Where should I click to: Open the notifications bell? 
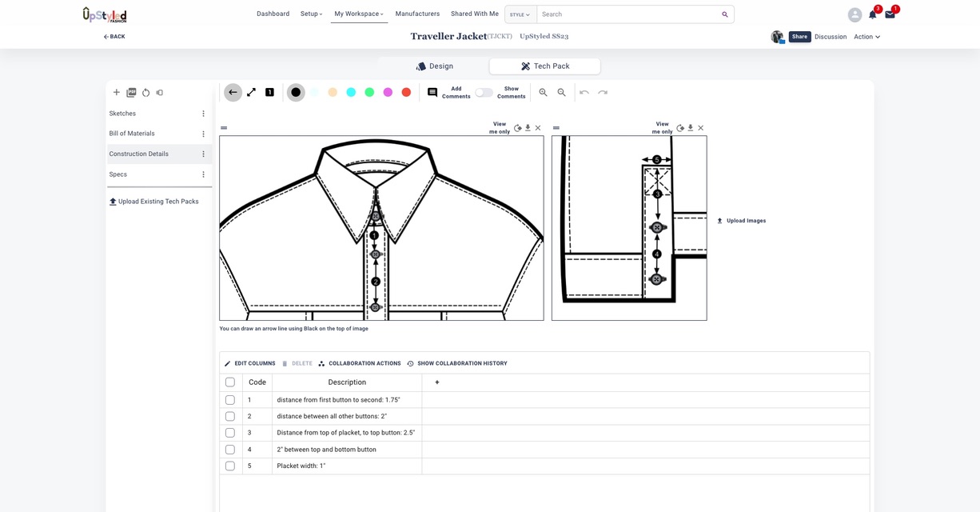click(872, 15)
